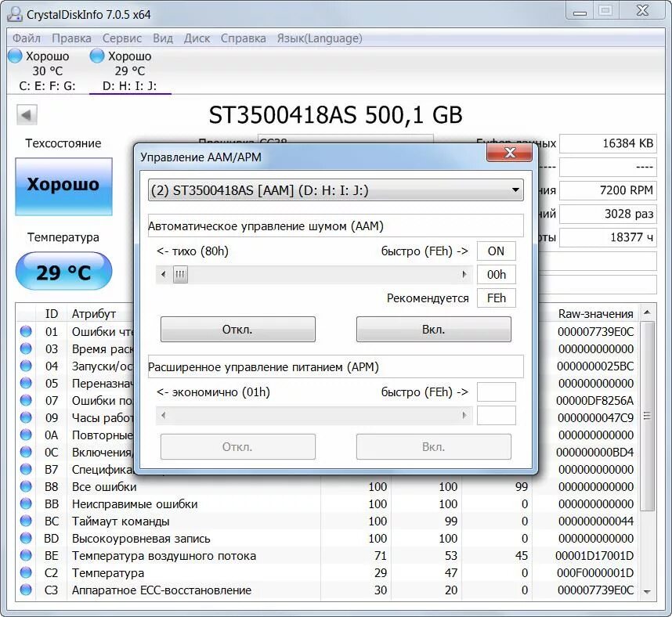672x617 pixels.
Task: Click the blue status dot for attribute 09
Action: 26,417
